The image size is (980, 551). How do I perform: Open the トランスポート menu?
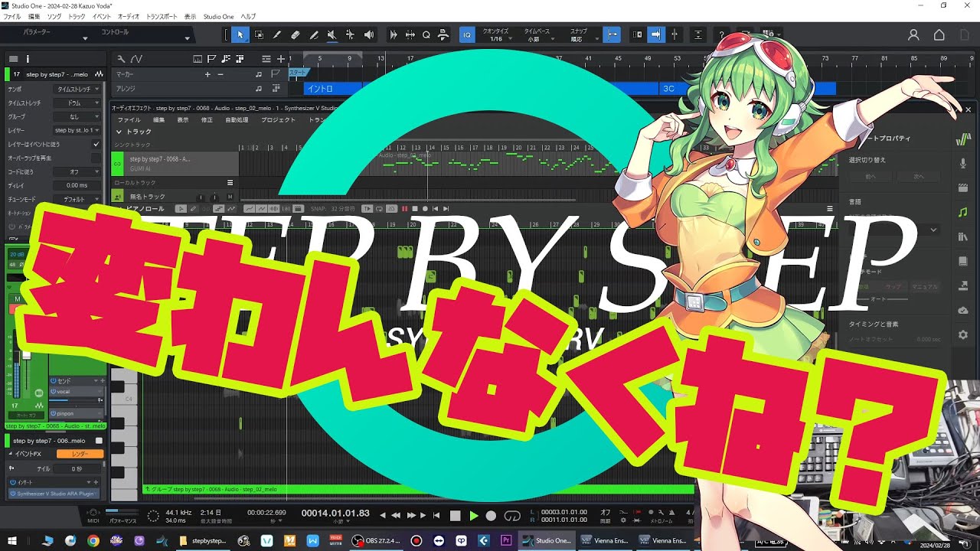161,16
